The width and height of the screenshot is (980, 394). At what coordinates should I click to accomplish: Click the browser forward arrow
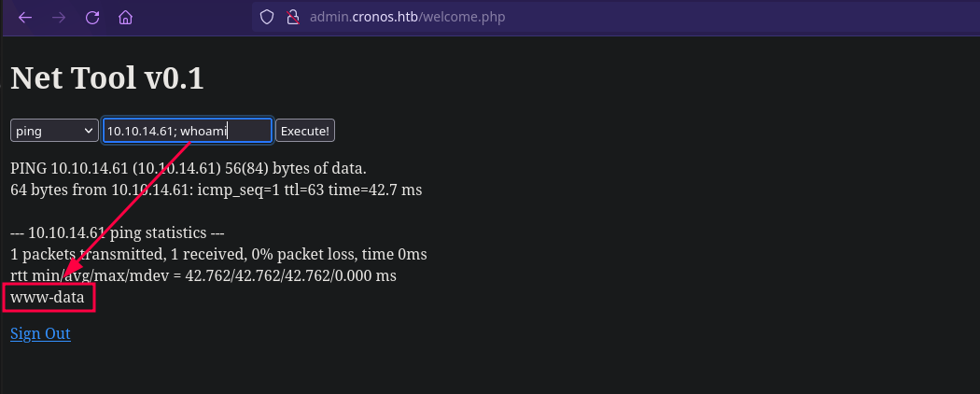click(59, 18)
